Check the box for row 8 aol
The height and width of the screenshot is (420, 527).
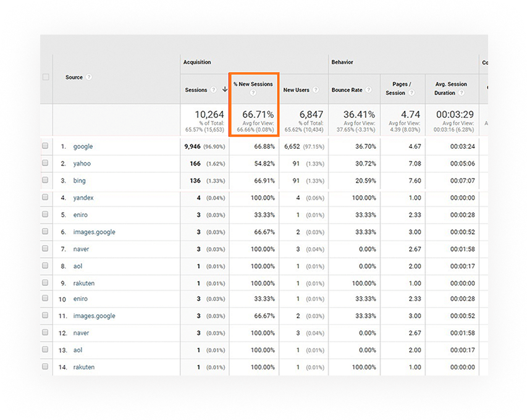click(45, 266)
